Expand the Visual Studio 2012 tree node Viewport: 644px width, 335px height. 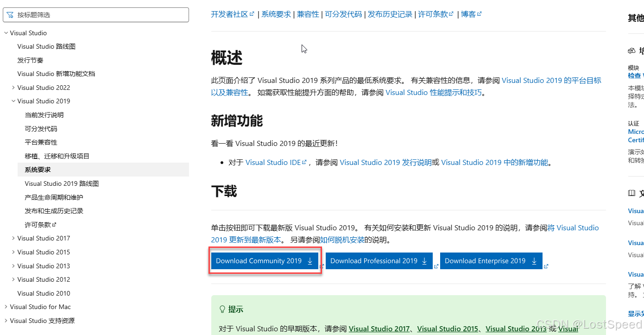pos(13,279)
